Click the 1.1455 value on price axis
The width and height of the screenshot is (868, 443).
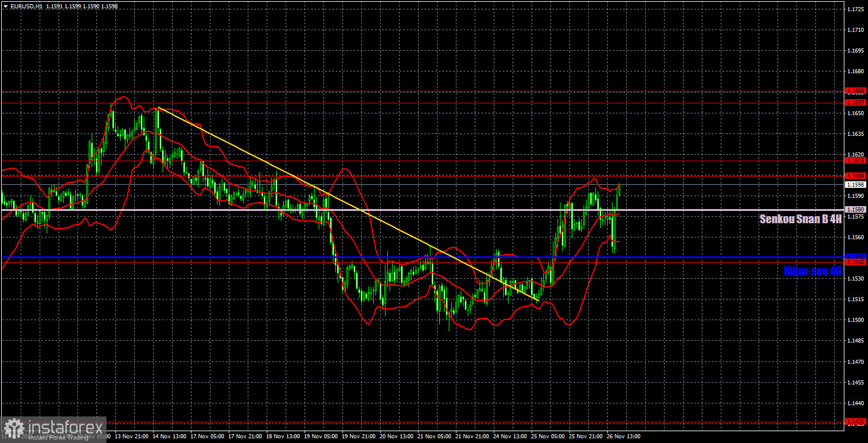pos(856,382)
